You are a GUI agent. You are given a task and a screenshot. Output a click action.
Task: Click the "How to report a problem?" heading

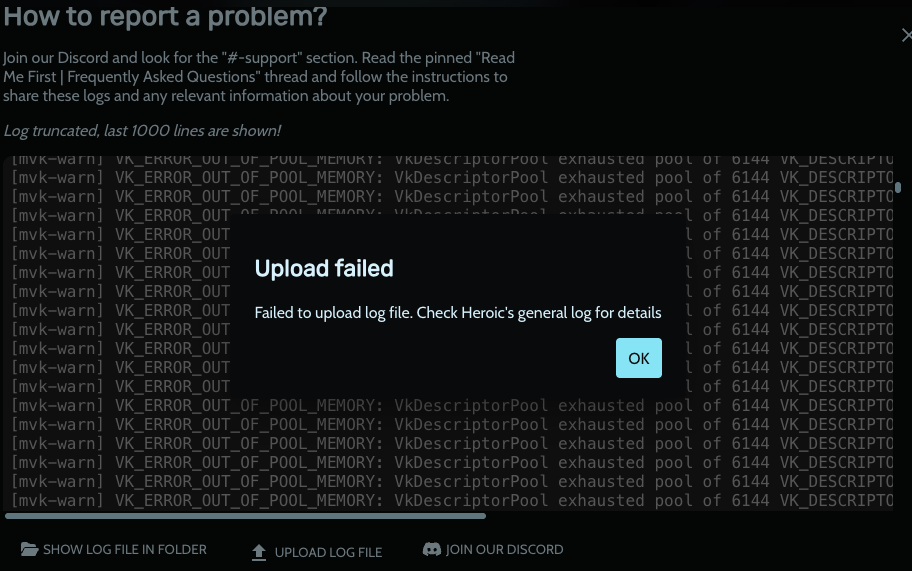(165, 16)
